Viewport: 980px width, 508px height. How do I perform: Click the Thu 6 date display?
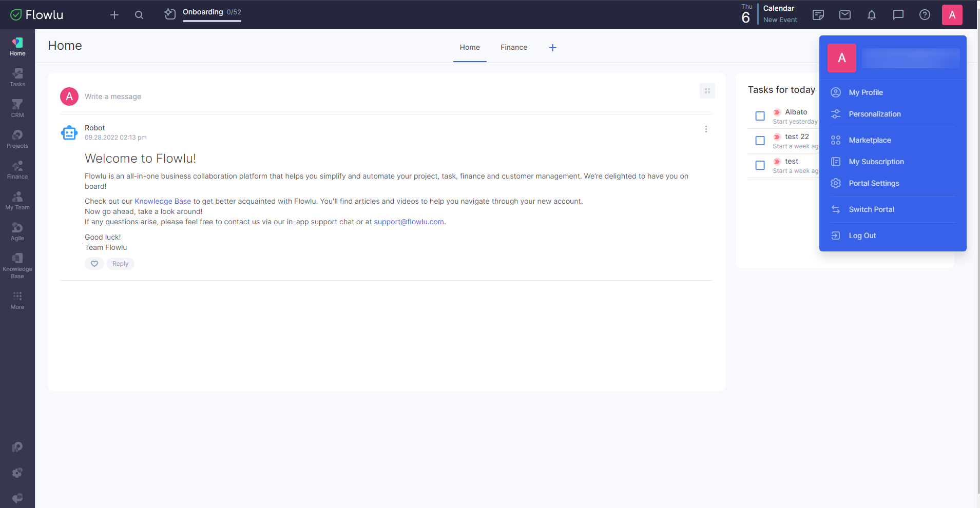tap(746, 14)
